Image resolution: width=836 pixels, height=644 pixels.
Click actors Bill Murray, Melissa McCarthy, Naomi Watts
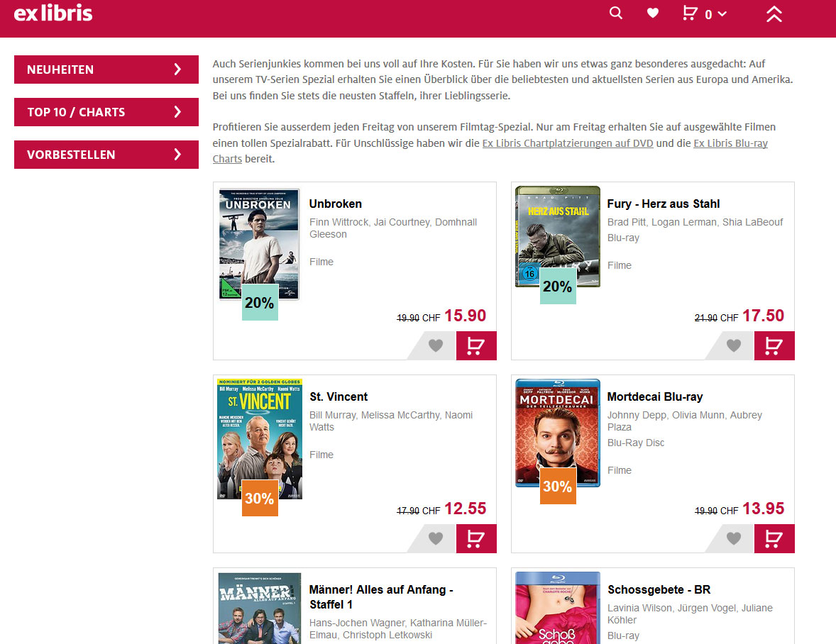[x=391, y=421]
